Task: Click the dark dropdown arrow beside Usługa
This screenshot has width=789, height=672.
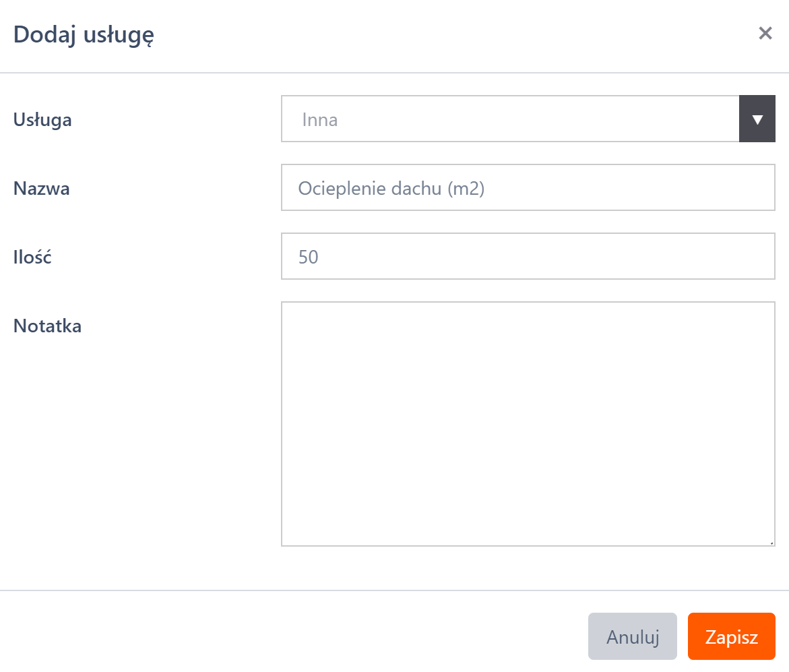Action: (757, 119)
